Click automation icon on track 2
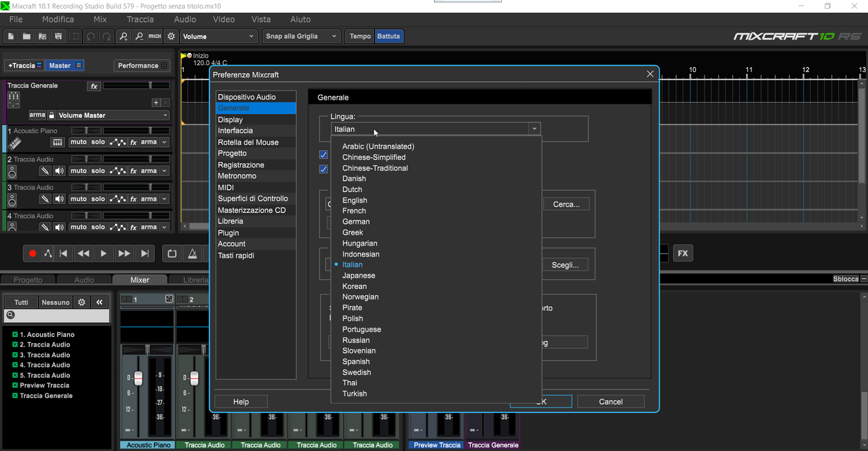The height and width of the screenshot is (451, 868). tap(118, 171)
